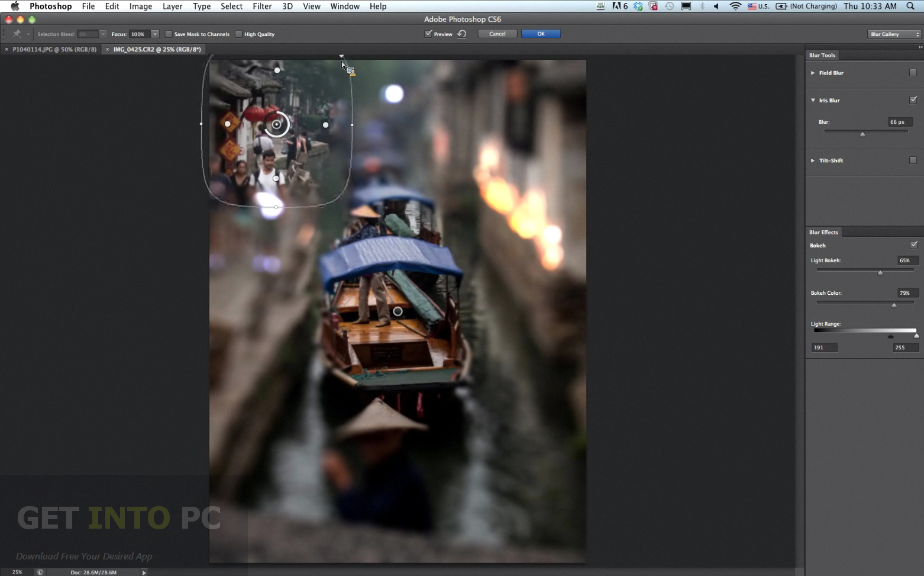This screenshot has height=576, width=924.
Task: Click the Blur Tools panel tab
Action: 822,55
